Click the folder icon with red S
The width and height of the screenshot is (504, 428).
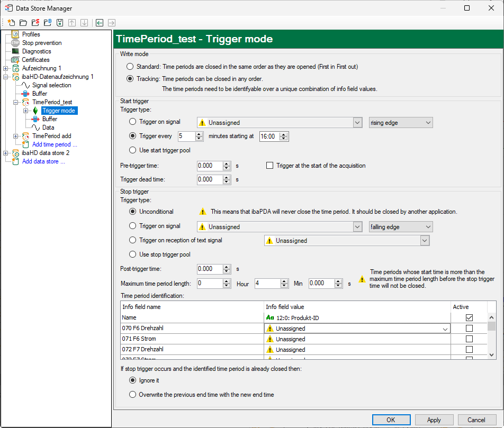click(35, 23)
